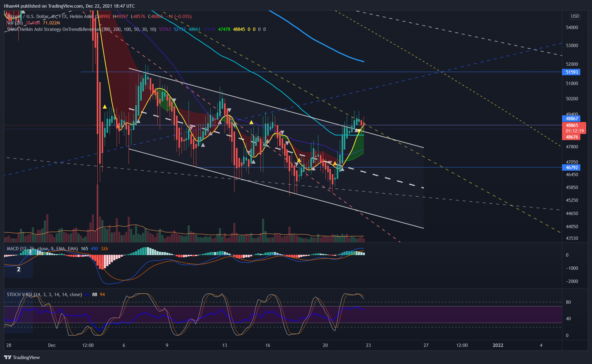Click the 2022 label on time axis
Viewport: 592px width, 364px height.
pyautogui.click(x=498, y=345)
